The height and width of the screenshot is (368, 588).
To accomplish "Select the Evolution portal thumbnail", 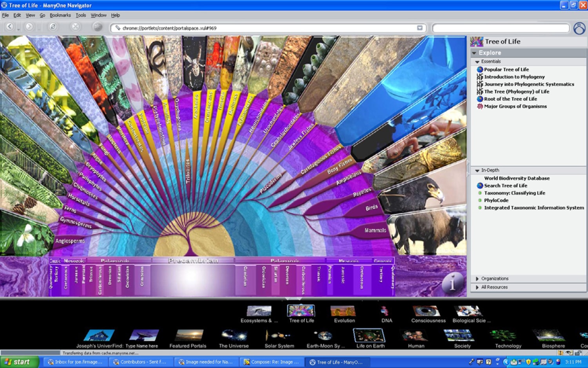I will (344, 312).
